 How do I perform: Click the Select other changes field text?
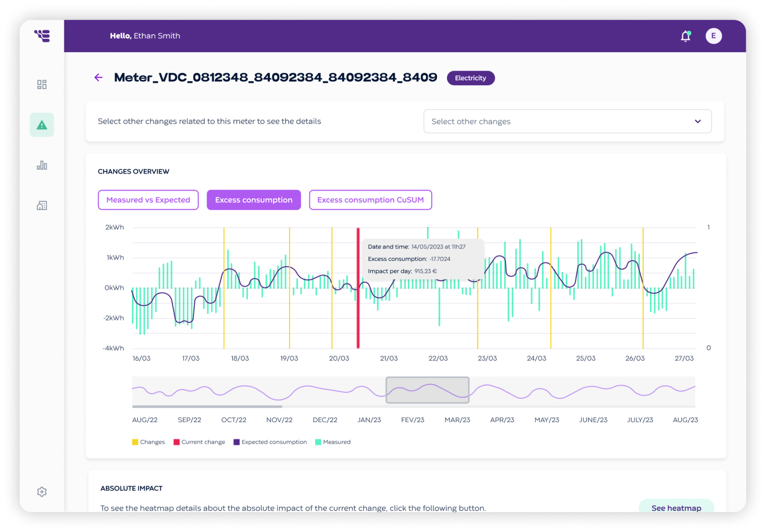click(471, 121)
